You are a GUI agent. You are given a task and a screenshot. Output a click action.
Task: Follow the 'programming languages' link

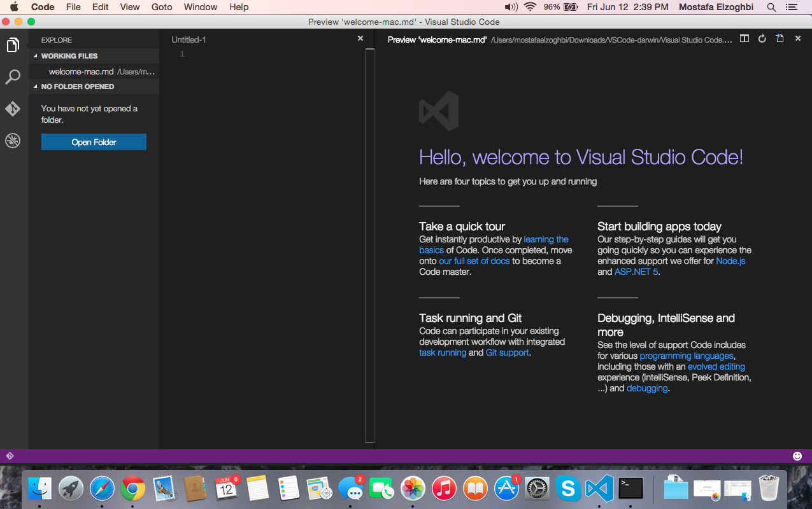[687, 356]
